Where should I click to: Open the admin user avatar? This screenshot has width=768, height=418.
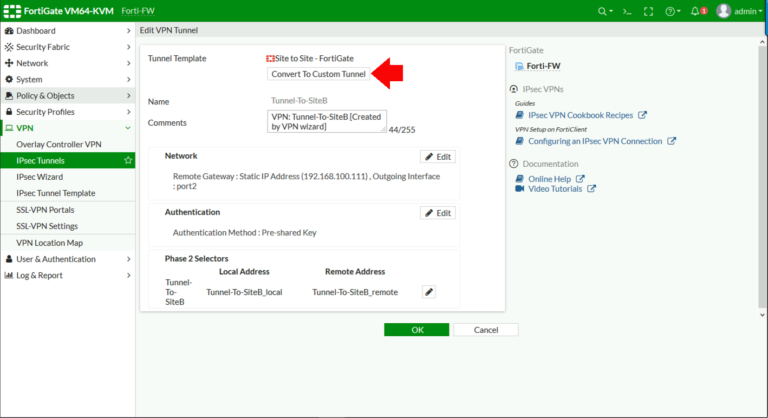coord(723,11)
